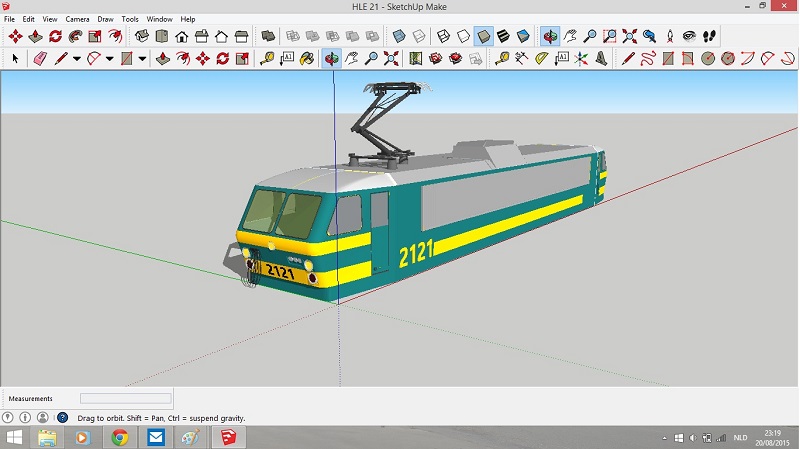Viewport: 800px width, 449px height.
Task: Open the Camera menu
Action: pyautogui.click(x=77, y=19)
